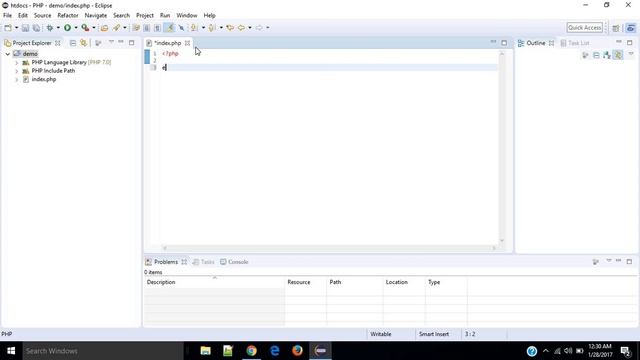Screen dimensions: 640x360
Task: Toggle the highlighted Outline filter icon
Action: pyautogui.click(x=618, y=55)
